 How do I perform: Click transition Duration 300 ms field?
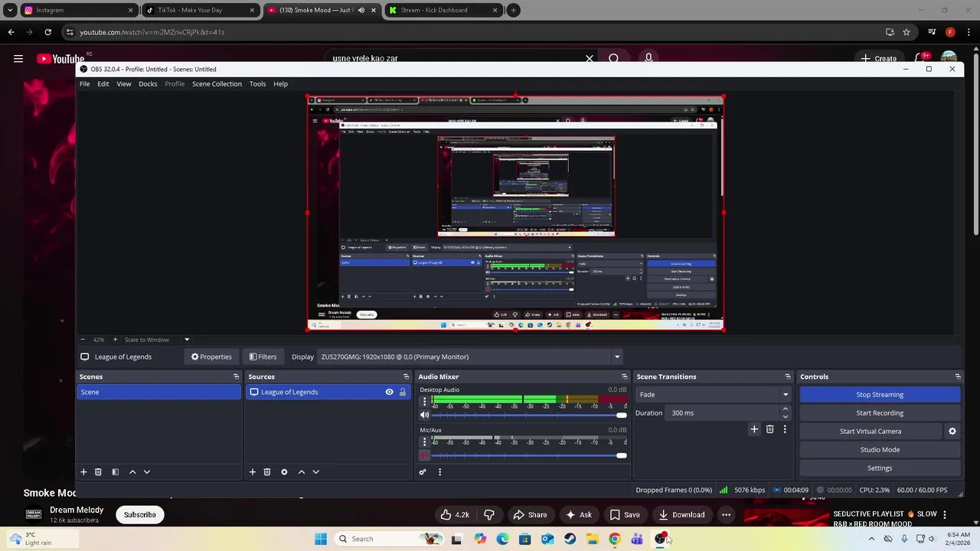point(724,413)
